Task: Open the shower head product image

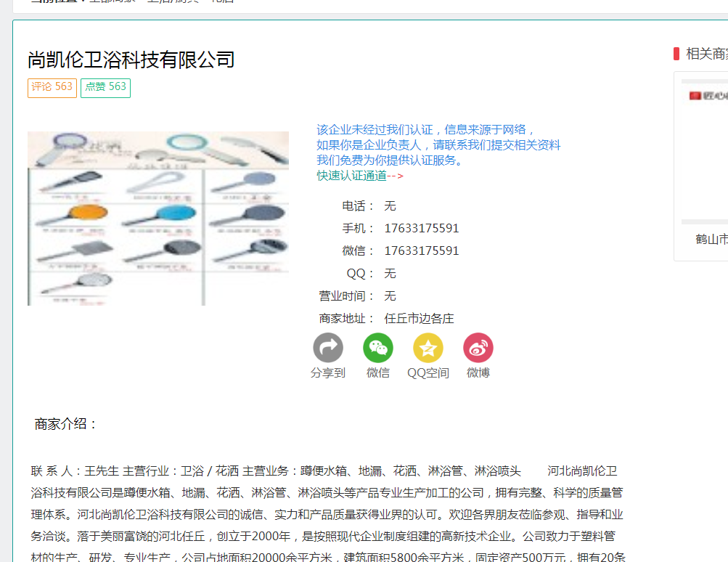Action: point(158,219)
